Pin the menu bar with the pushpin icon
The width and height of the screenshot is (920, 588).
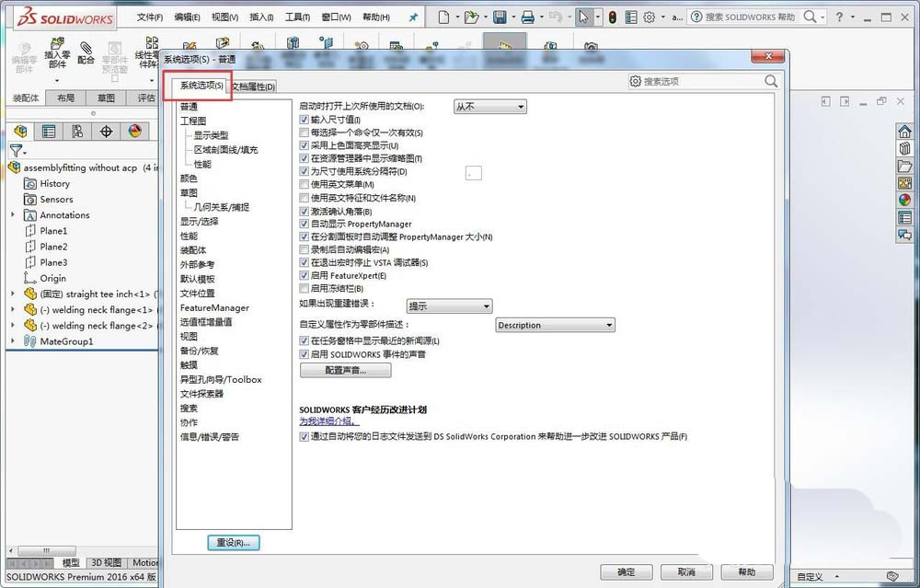click(413, 17)
